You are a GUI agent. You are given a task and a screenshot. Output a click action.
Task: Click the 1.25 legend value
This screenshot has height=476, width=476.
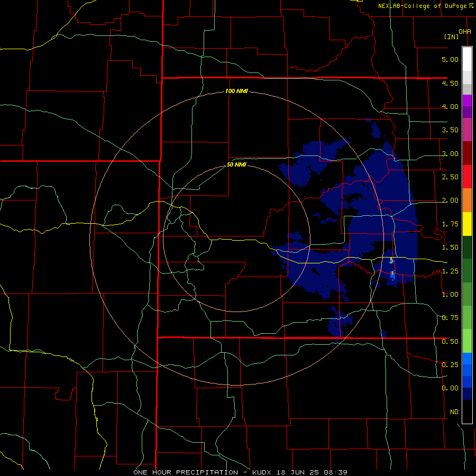(450, 271)
